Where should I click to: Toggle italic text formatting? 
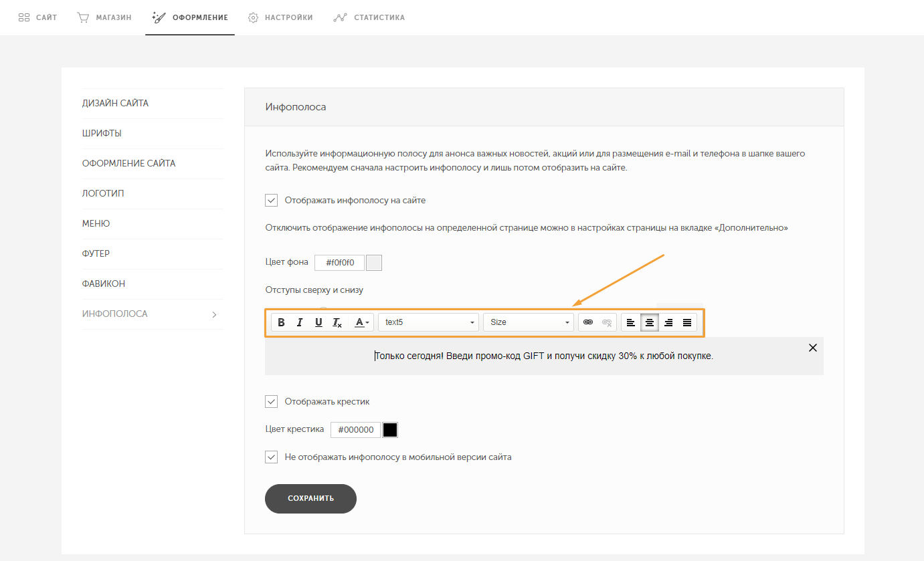300,322
